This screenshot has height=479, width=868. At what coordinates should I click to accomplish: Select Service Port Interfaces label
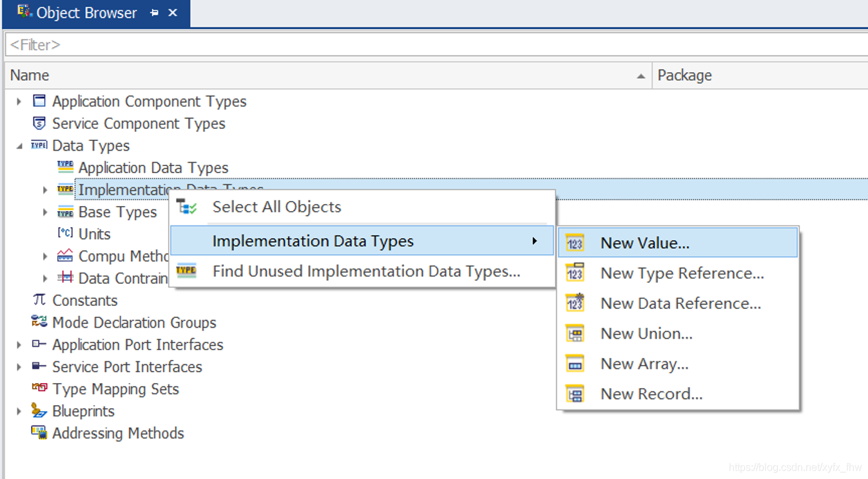[x=127, y=367]
